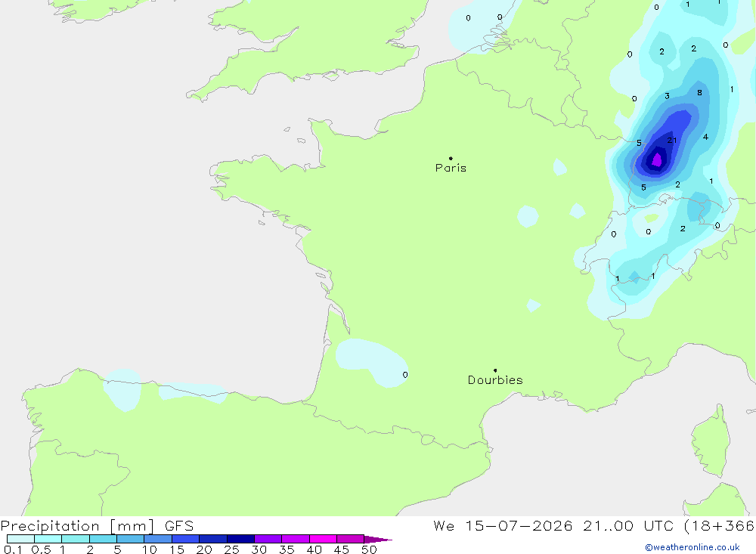756x554 pixels.
Task: Click the forecast date We 15-07-2026 text
Action: coord(503,525)
